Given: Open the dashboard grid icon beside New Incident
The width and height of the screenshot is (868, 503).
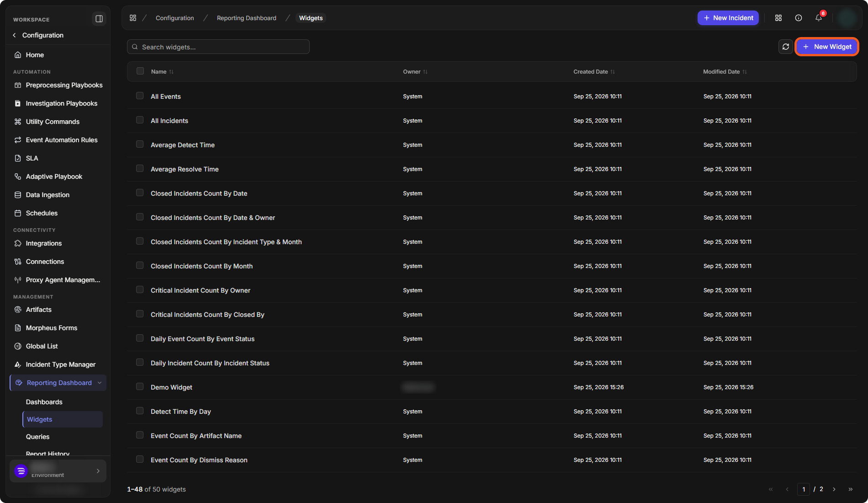Looking at the screenshot, I should click(778, 18).
